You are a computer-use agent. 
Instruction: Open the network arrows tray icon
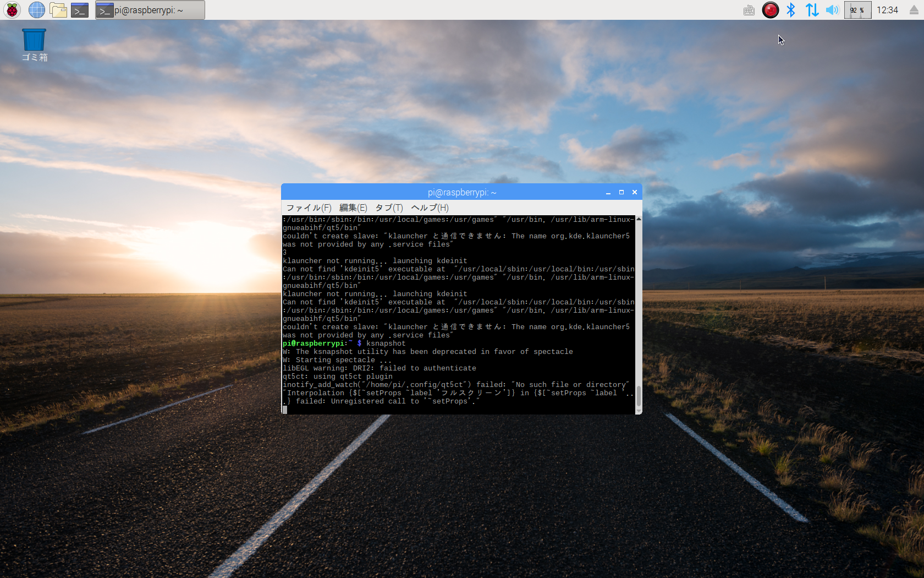(x=812, y=10)
